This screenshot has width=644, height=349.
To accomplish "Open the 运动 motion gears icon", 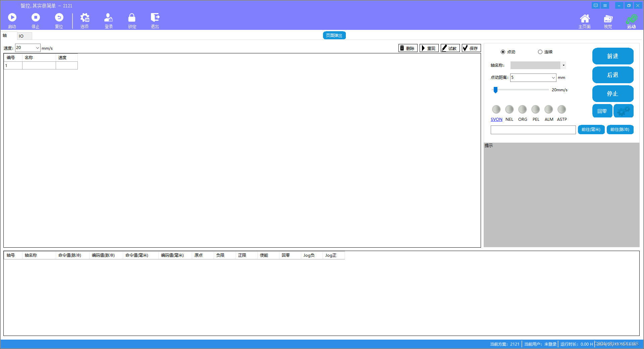I will pyautogui.click(x=631, y=19).
